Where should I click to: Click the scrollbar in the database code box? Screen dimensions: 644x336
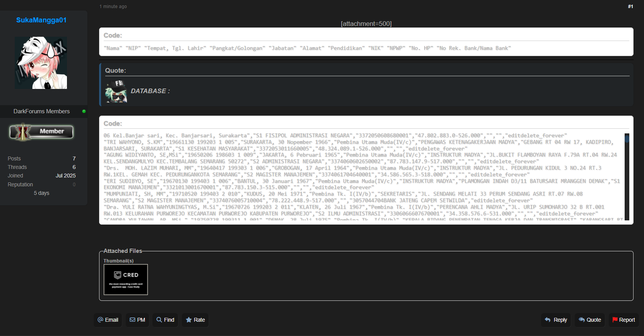coord(627,177)
